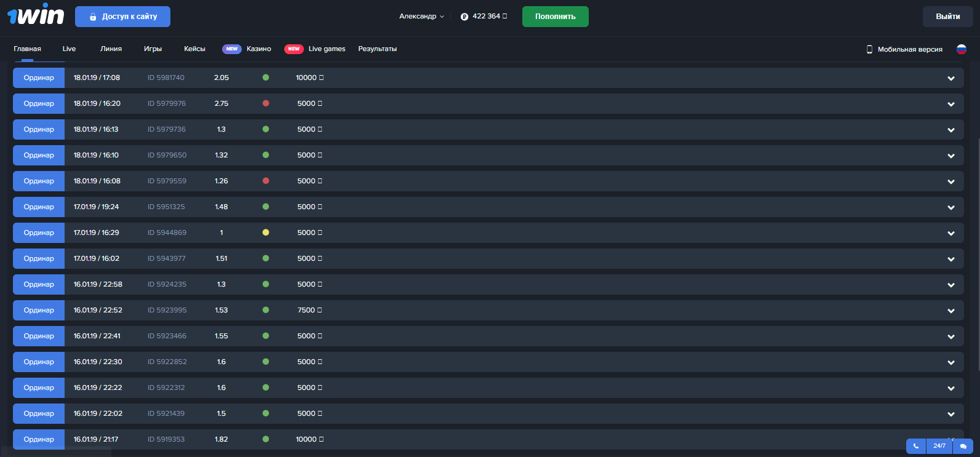Click the text ID 5919353

166,439
